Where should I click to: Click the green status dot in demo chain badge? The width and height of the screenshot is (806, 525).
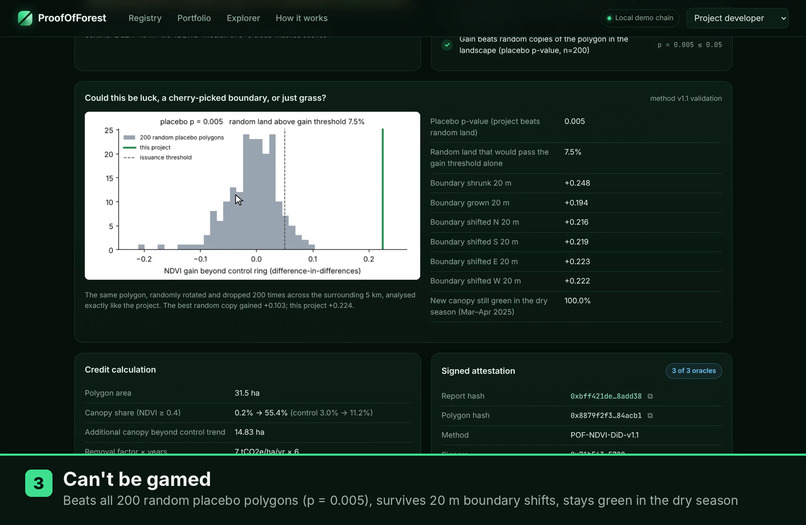coord(609,18)
